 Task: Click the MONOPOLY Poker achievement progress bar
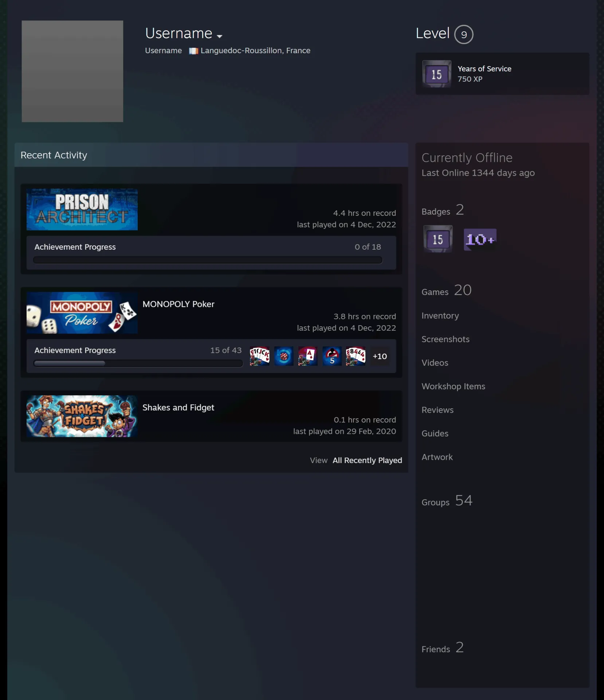[x=138, y=363]
